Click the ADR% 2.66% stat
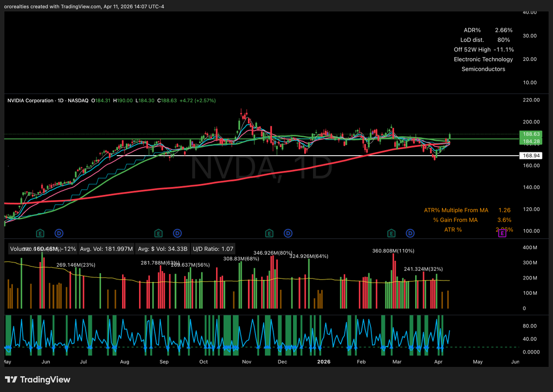Screen dimensions: 553x392 (488, 30)
